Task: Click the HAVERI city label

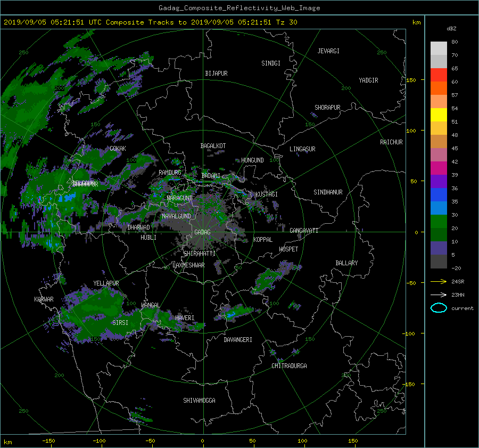Action: (185, 318)
